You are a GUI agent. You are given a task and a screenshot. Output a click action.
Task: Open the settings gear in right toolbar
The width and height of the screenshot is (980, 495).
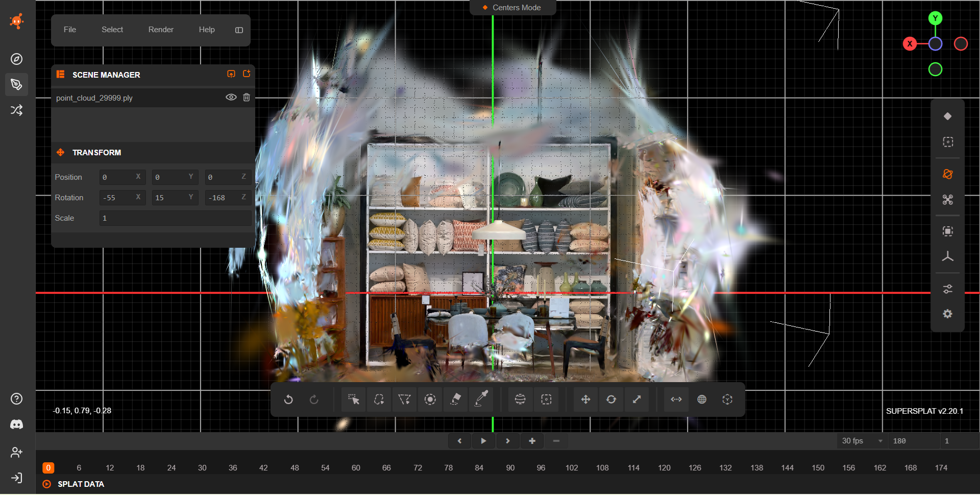click(948, 314)
